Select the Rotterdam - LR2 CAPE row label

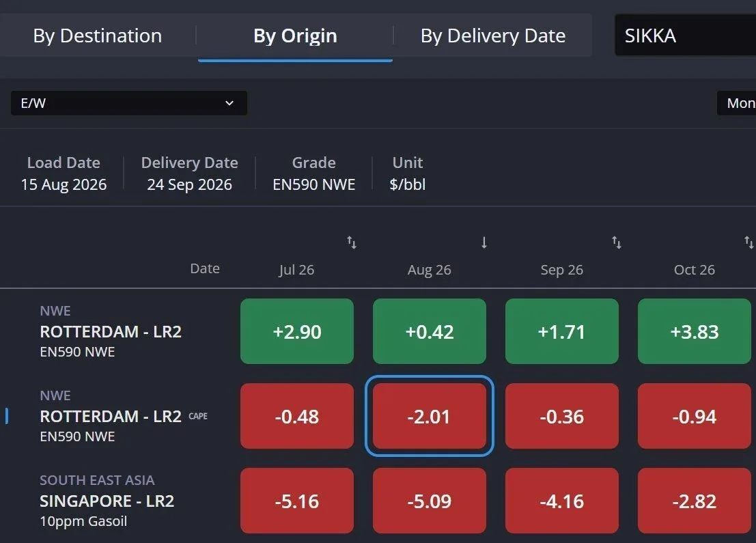(124, 416)
